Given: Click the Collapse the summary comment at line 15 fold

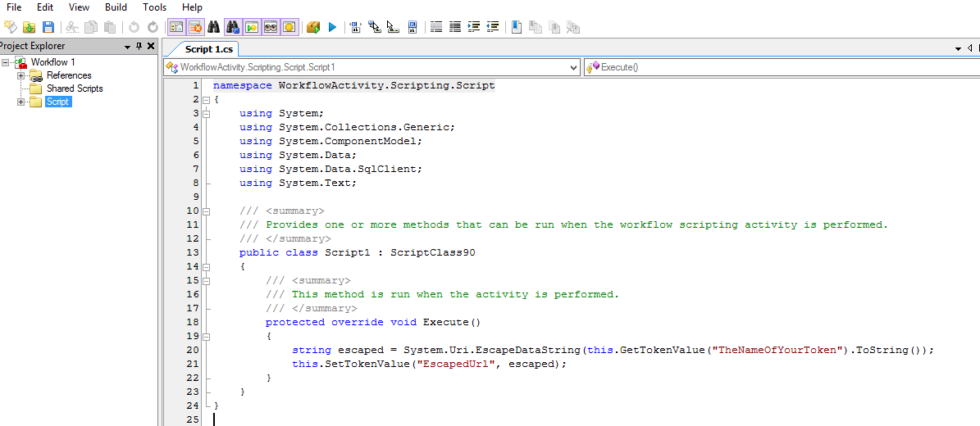Looking at the screenshot, I should click(206, 281).
